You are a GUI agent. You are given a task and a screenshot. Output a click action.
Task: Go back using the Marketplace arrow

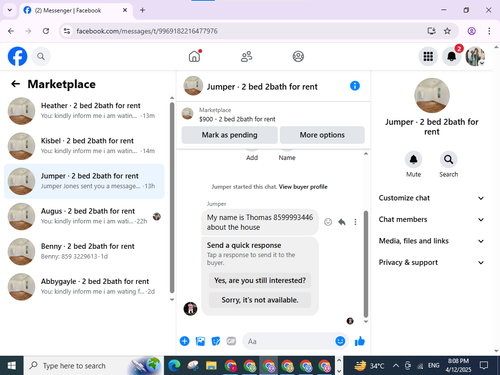(x=15, y=84)
